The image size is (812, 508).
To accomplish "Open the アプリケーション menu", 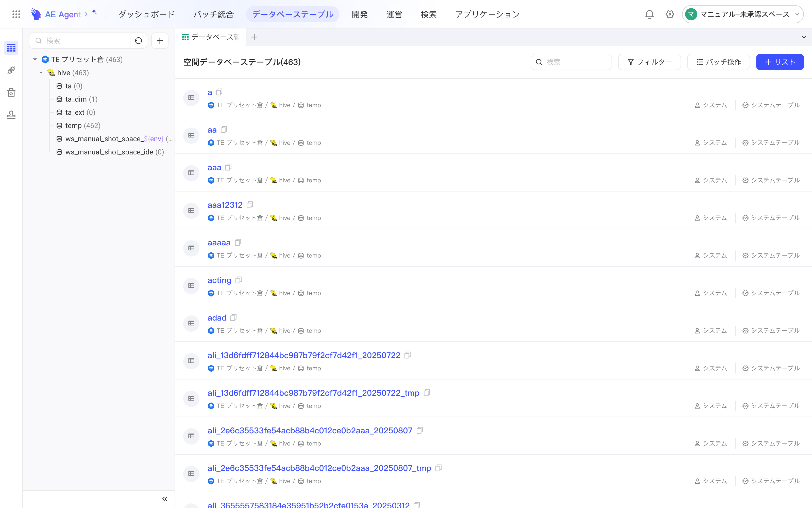I will (487, 14).
